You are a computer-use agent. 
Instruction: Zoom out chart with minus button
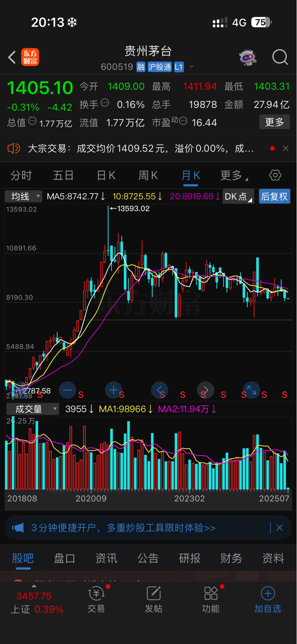coord(67,390)
